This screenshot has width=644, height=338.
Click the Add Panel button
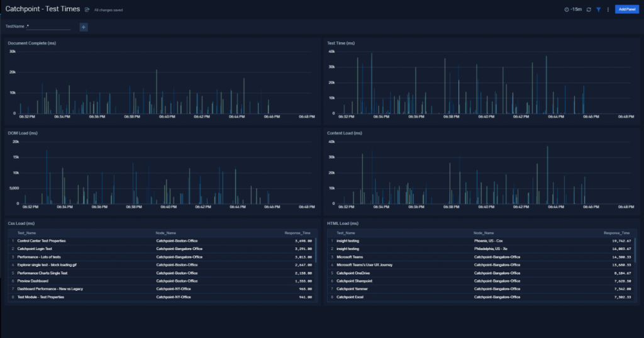(627, 9)
